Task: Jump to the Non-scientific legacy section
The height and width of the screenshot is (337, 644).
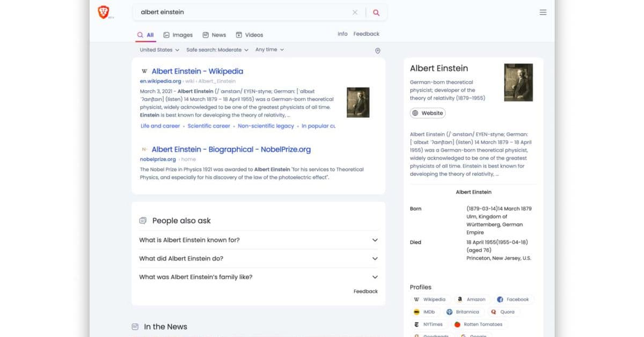Action: pos(266,126)
